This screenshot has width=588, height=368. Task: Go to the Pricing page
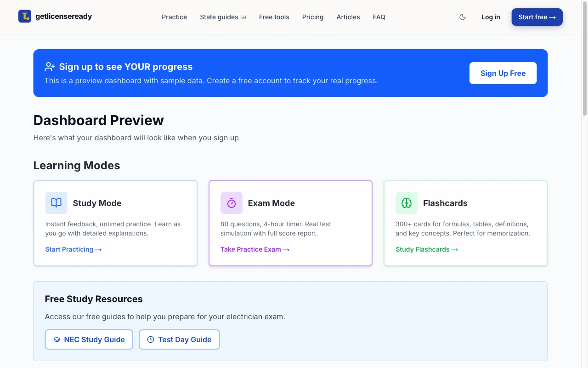click(x=313, y=17)
